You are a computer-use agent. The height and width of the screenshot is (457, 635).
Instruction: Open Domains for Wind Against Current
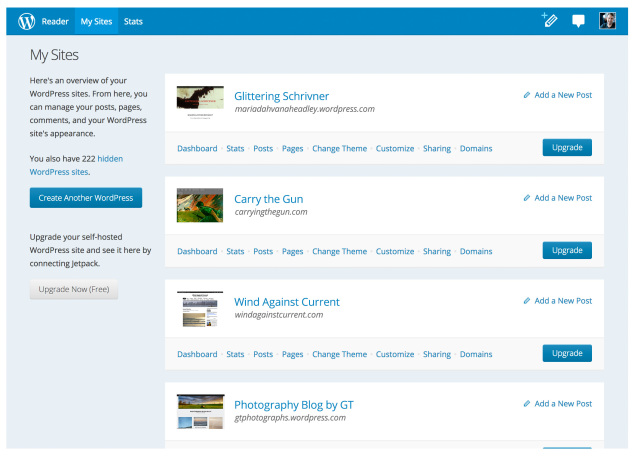click(476, 354)
